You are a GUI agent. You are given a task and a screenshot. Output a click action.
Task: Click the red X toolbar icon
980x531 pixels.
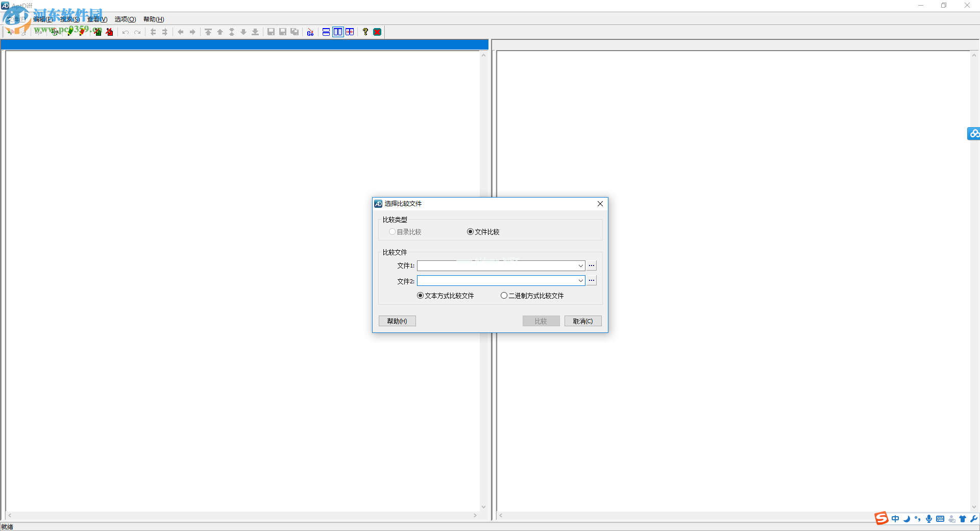tap(377, 32)
